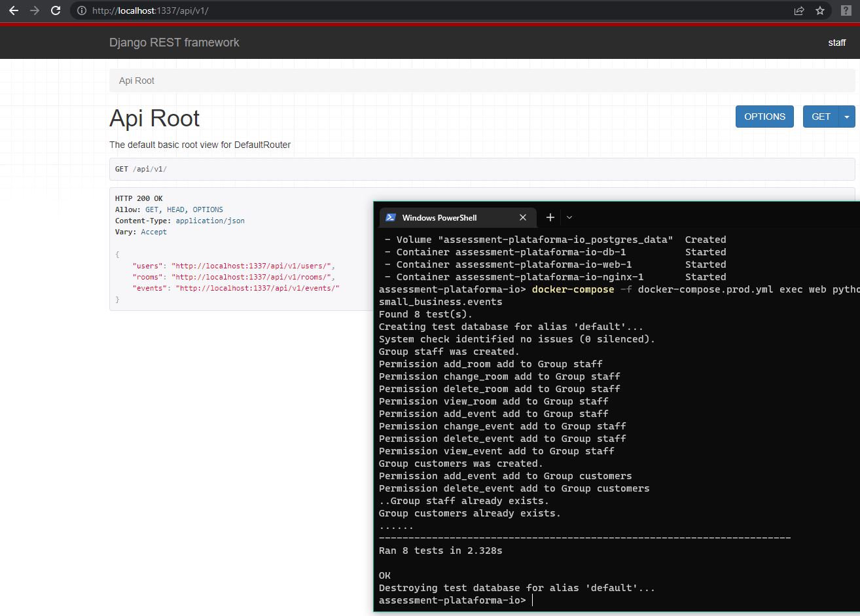
Task: Click the browser back arrow
Action: [x=13, y=10]
